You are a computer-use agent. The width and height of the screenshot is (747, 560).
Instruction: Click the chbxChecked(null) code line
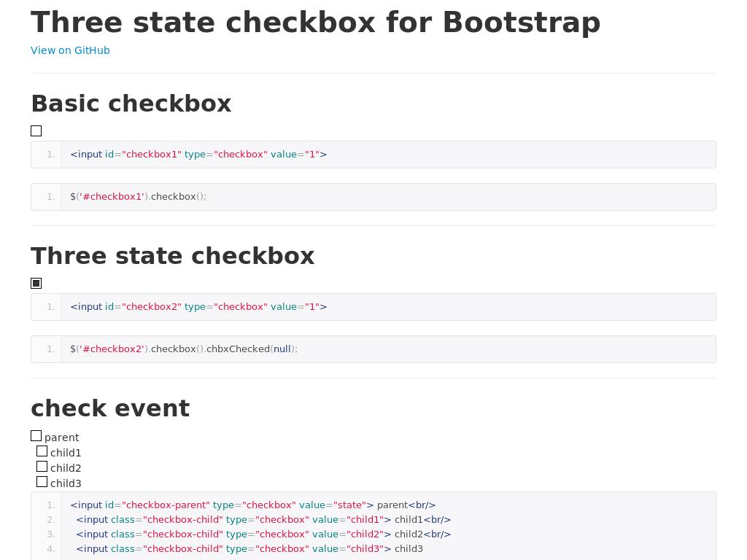[184, 349]
